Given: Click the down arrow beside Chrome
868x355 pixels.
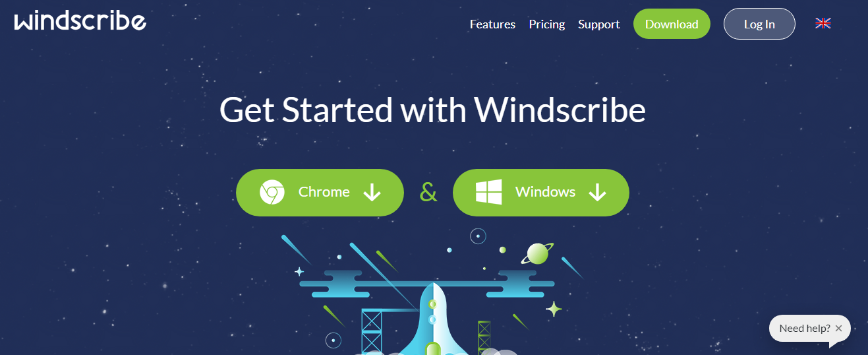Looking at the screenshot, I should (x=372, y=193).
